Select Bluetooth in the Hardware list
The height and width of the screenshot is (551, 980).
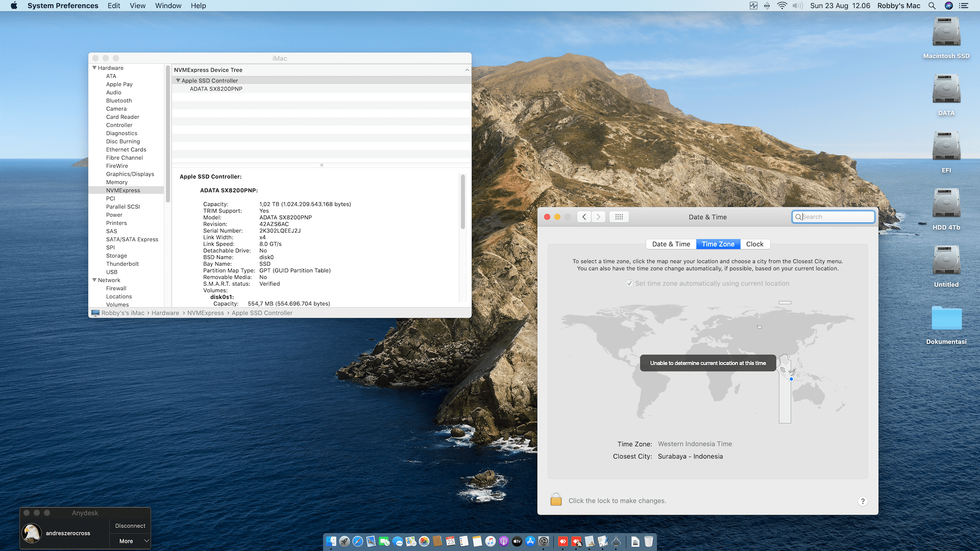pos(119,101)
